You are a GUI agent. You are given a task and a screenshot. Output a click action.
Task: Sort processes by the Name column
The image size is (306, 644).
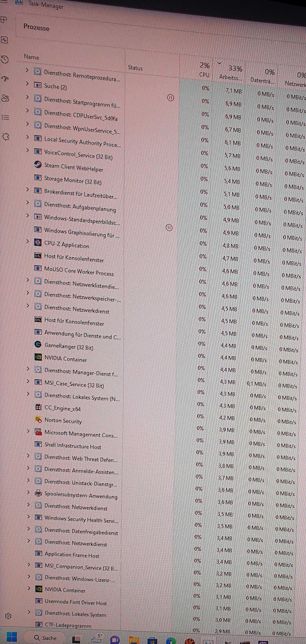coord(32,57)
